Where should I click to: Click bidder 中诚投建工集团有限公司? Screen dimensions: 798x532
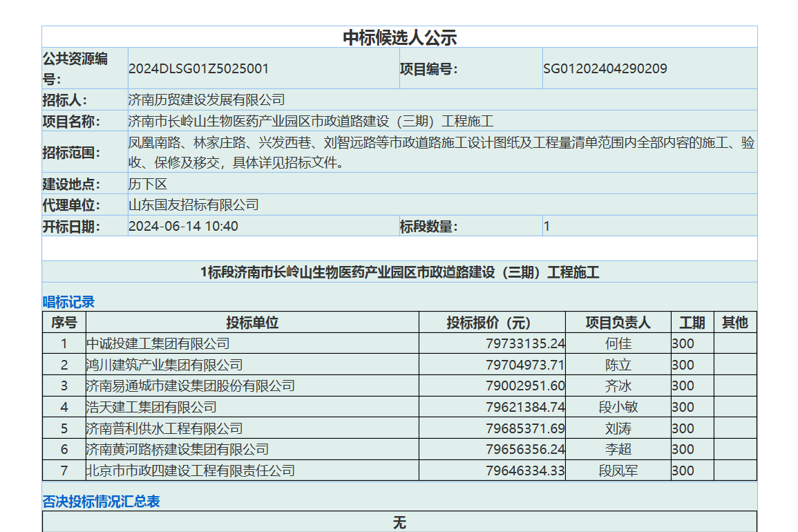click(x=158, y=343)
